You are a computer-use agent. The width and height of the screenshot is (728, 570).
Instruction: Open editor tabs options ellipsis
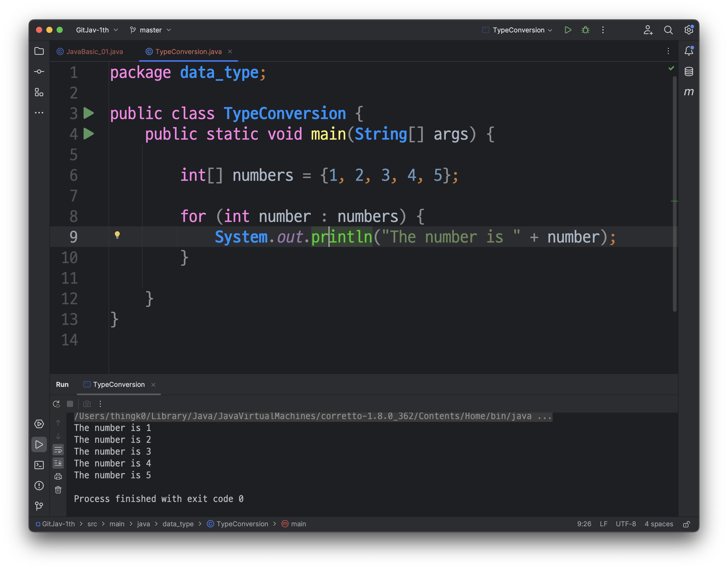click(x=668, y=51)
